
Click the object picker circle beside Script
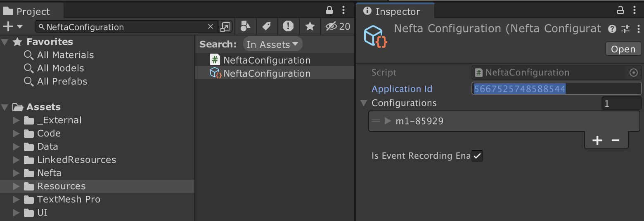pos(633,73)
